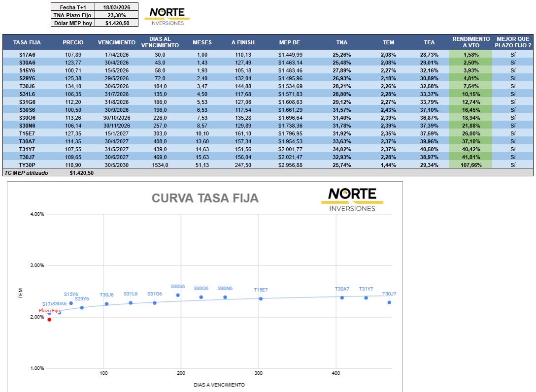This screenshot has width=536, height=392.
Task: Click the green yield cell 21,88%
Action: (470, 126)
